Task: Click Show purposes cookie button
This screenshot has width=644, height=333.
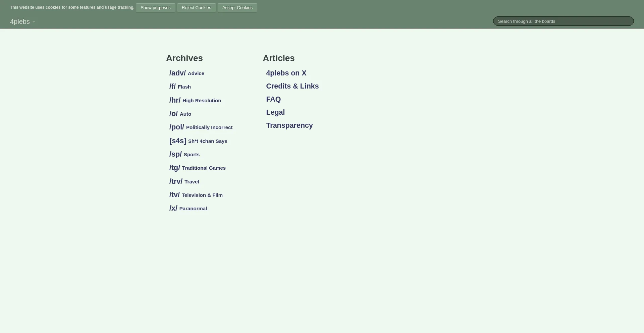Action: click(156, 8)
